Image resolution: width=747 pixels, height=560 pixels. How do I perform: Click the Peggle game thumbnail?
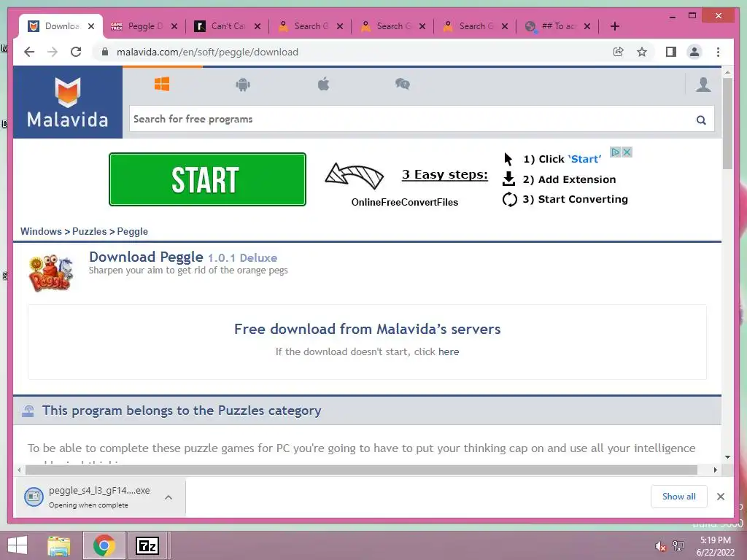click(51, 273)
